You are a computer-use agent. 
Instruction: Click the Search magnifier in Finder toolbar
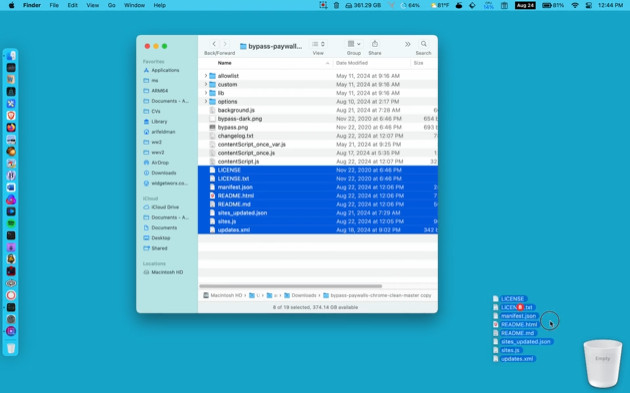(x=423, y=44)
